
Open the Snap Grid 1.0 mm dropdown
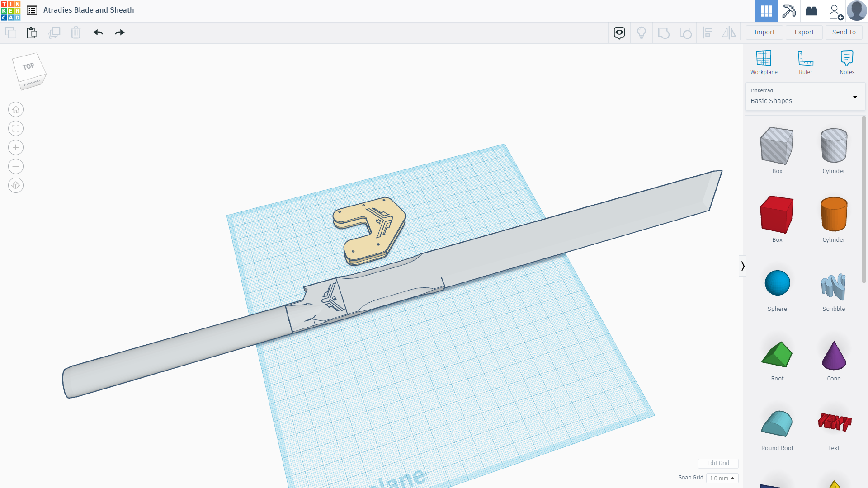(722, 478)
